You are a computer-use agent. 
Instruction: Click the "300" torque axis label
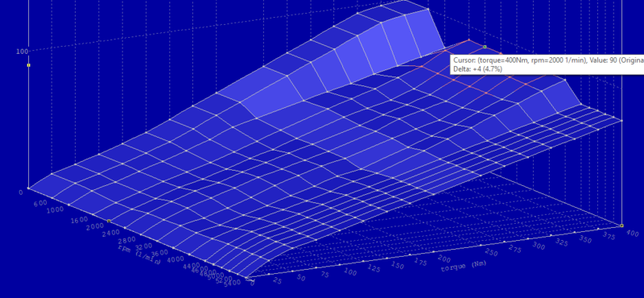[x=538, y=246]
